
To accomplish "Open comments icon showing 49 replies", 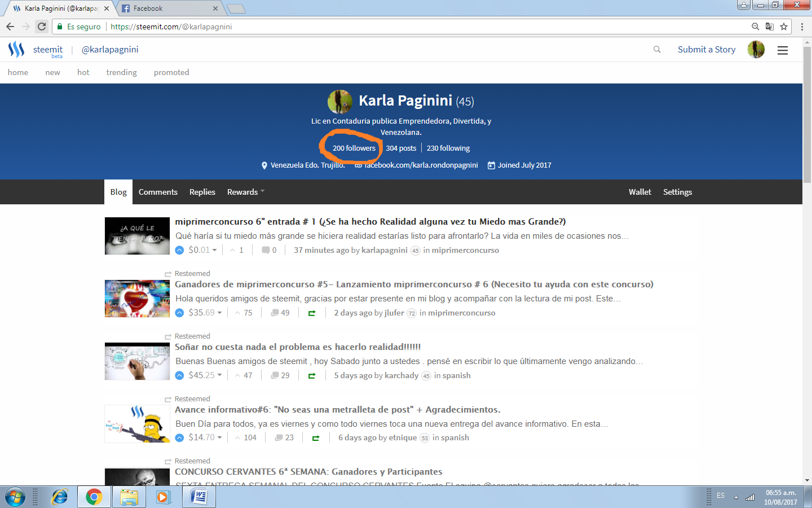I will [x=275, y=313].
